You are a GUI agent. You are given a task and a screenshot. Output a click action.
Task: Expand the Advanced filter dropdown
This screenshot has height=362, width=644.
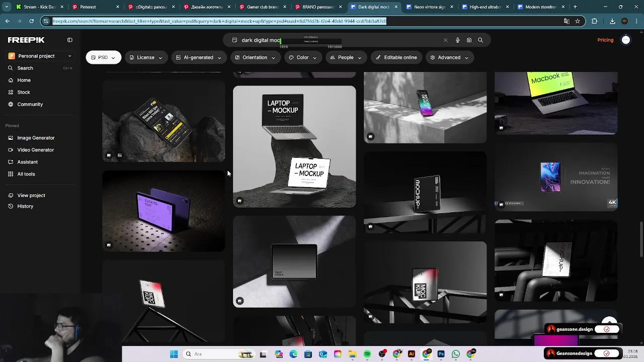pos(449,57)
